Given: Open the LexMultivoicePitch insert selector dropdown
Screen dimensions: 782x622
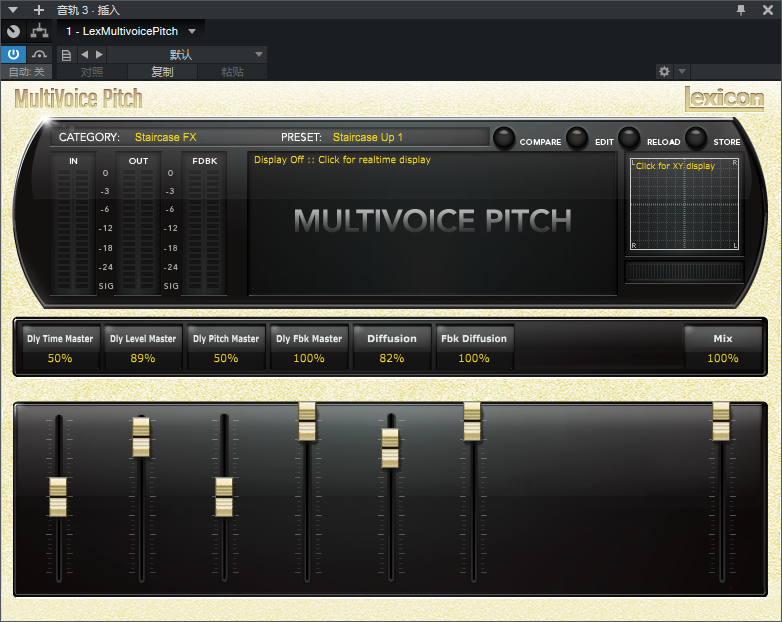Looking at the screenshot, I should pyautogui.click(x=131, y=31).
